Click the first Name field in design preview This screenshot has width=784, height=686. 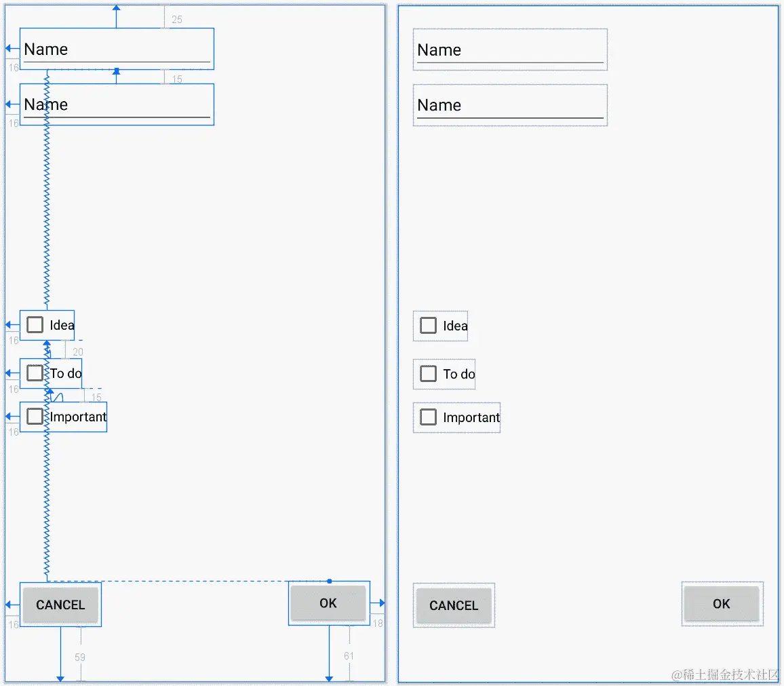click(x=510, y=50)
